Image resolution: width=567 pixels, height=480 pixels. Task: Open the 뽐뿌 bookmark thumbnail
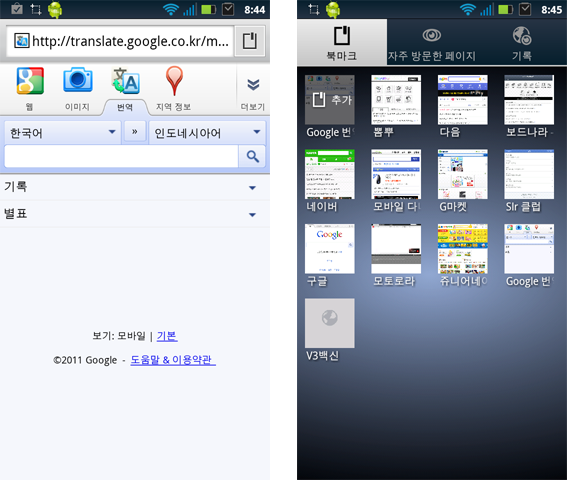(396, 100)
